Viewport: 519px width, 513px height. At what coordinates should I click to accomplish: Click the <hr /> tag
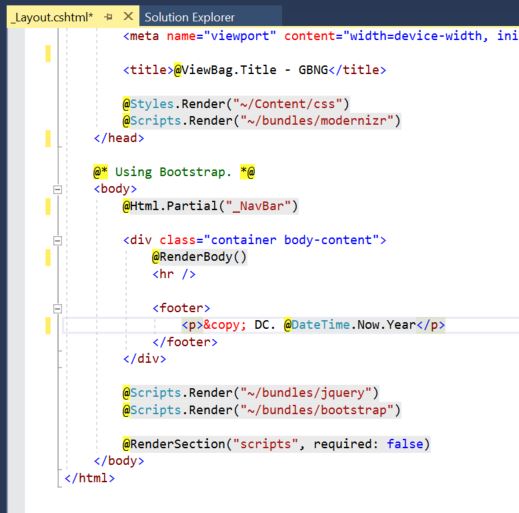coord(174,274)
